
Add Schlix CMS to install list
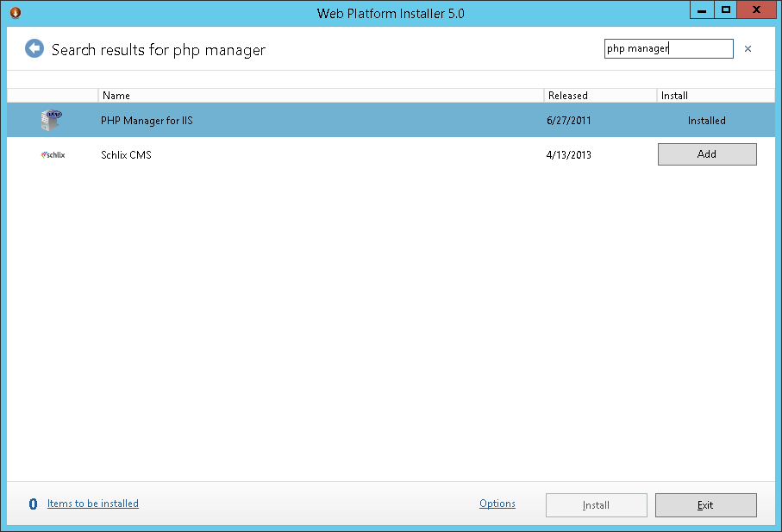707,154
